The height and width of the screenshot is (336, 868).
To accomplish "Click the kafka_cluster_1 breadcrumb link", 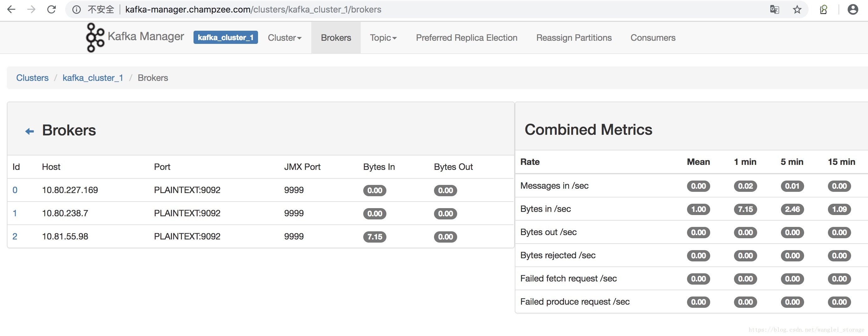I will tap(93, 78).
